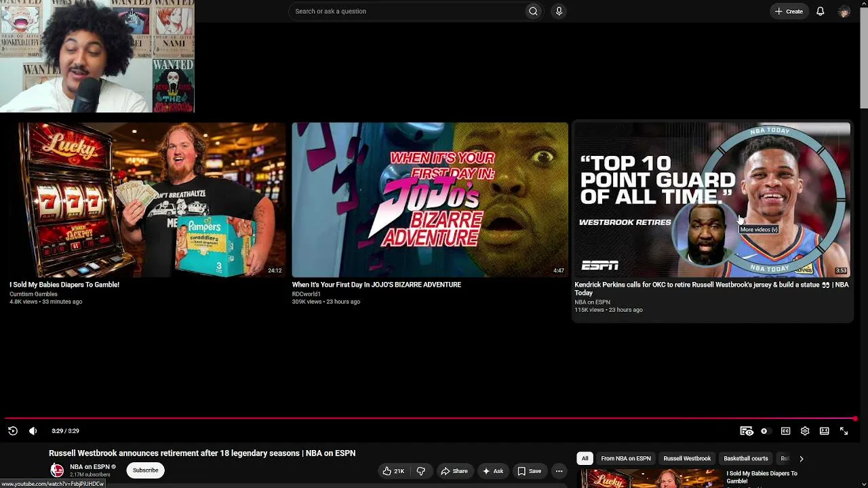Visit NBA on ESPN under Kendrick Perkins video
868x488 pixels.
pyautogui.click(x=592, y=302)
